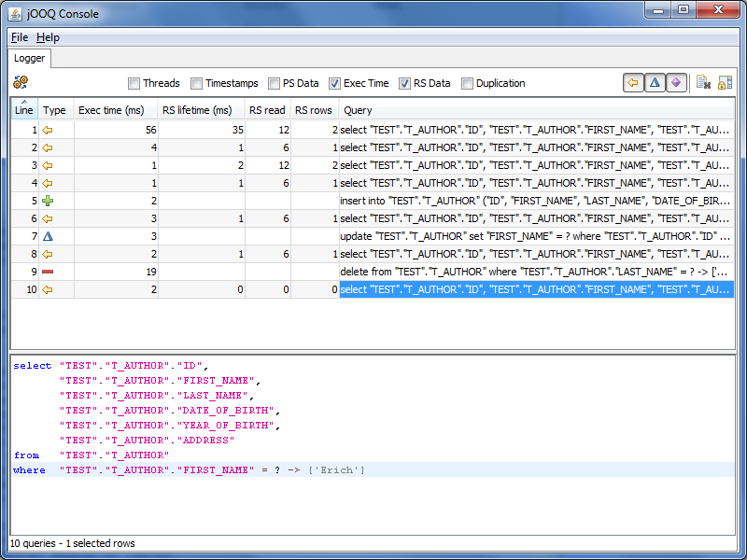Click the select arrow icon in line 4
Screen dimensions: 747x560
(x=48, y=183)
